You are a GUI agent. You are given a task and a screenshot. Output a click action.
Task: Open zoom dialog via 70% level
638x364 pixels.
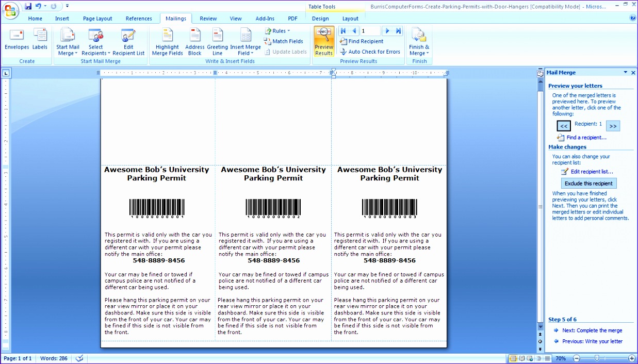[560, 358]
